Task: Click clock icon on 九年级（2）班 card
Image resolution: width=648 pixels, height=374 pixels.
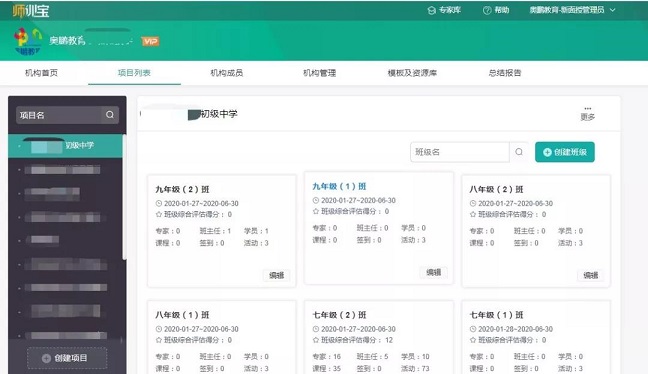Action: [x=159, y=203]
